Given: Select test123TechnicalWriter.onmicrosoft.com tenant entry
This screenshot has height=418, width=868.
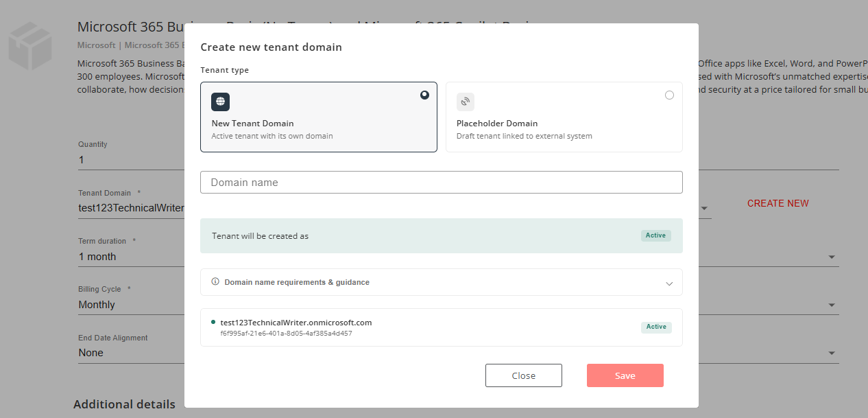Looking at the screenshot, I should pos(441,327).
